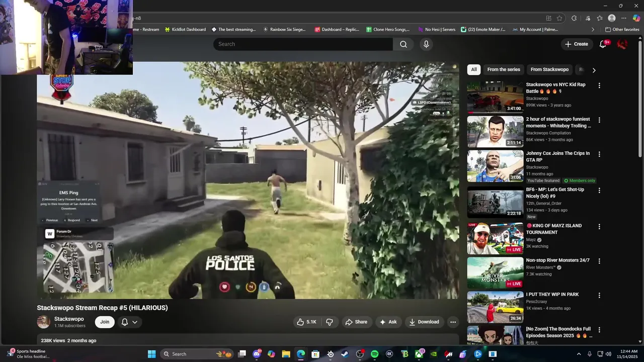Open Emote Maker bookmark
Image resolution: width=644 pixels, height=362 pixels.
tap(483, 30)
